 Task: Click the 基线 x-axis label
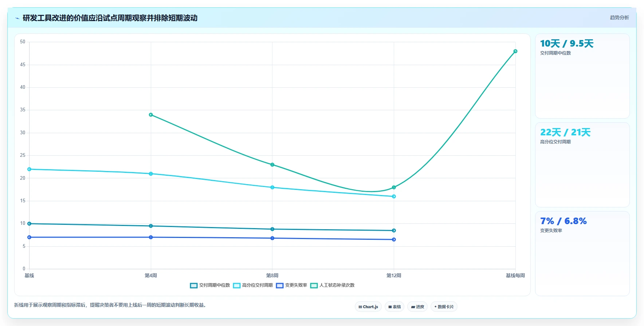30,275
